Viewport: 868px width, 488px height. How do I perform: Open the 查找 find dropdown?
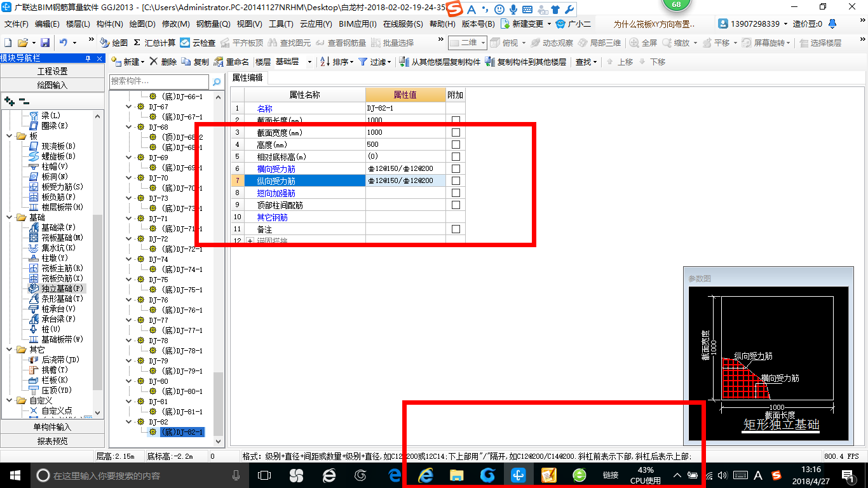click(595, 62)
